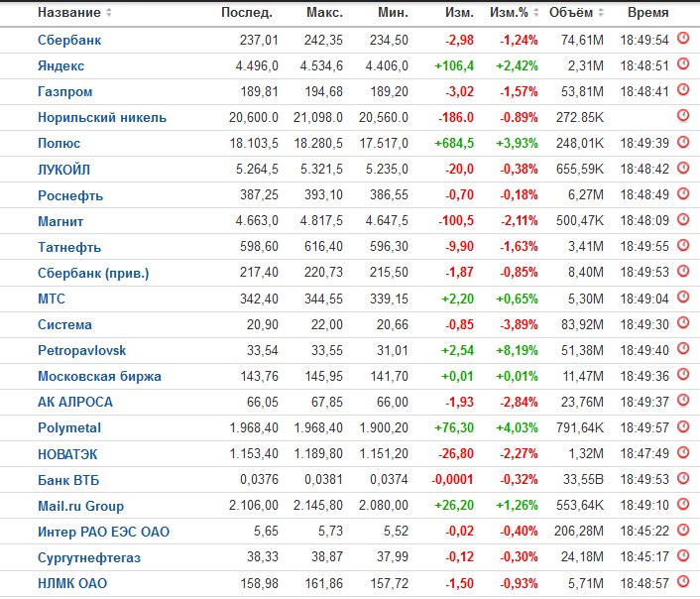Open the Сургутнефтегаз stock link
700x599 pixels.
89,558
